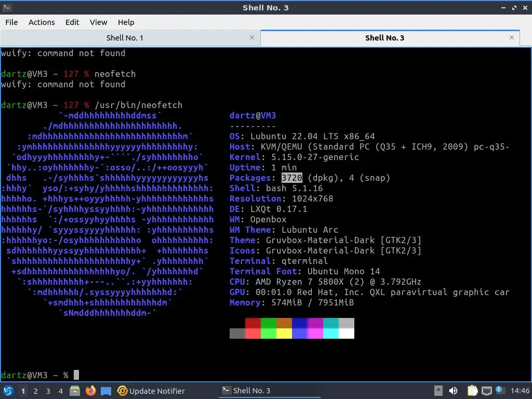The height and width of the screenshot is (399, 532).
Task: Maximize the Shell No. 3 window
Action: coord(514,8)
